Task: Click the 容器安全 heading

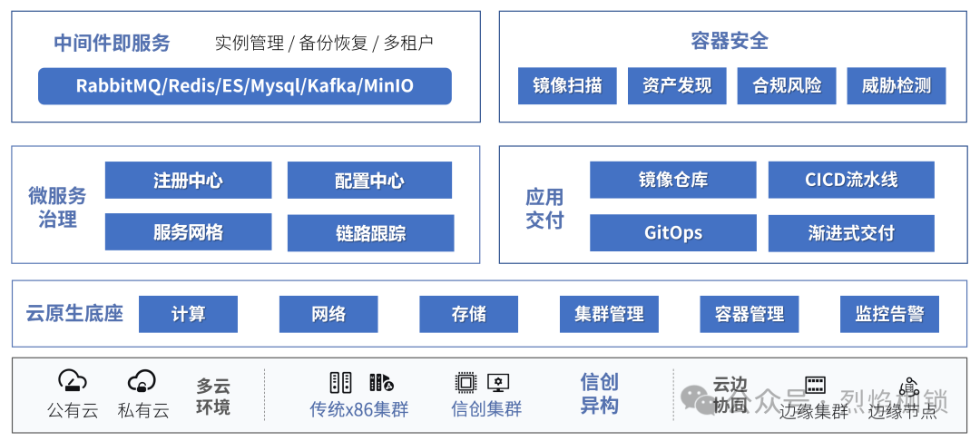Action: tap(730, 41)
